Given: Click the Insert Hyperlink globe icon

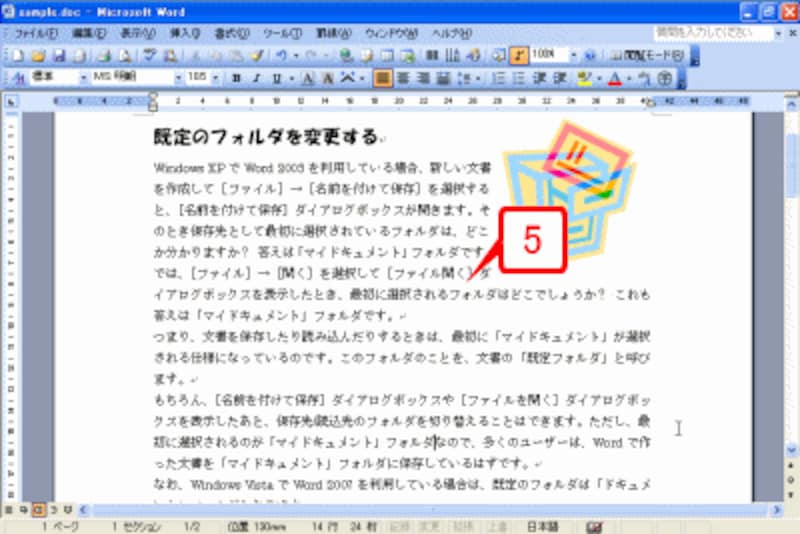Looking at the screenshot, I should point(346,55).
